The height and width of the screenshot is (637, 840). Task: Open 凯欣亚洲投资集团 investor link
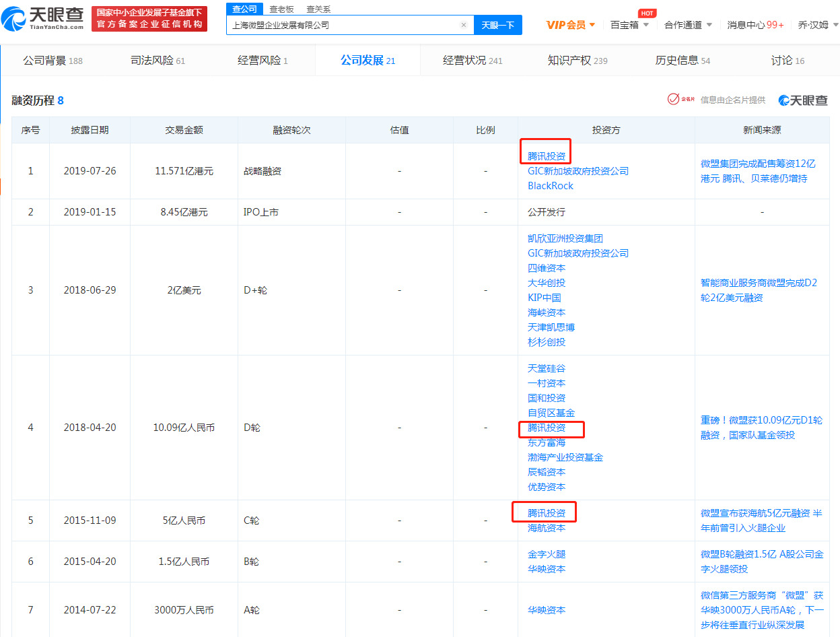click(565, 238)
